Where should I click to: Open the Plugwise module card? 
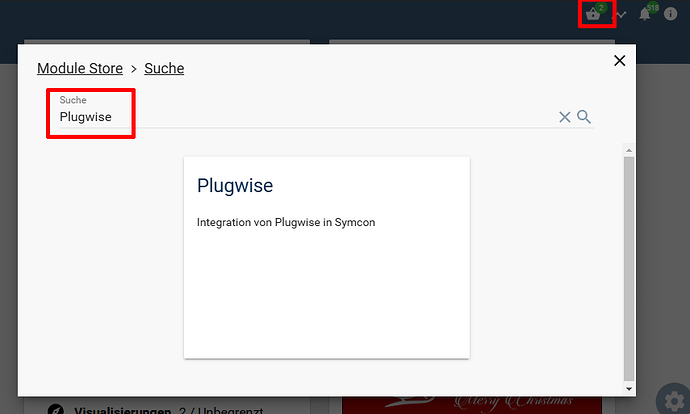coord(326,280)
